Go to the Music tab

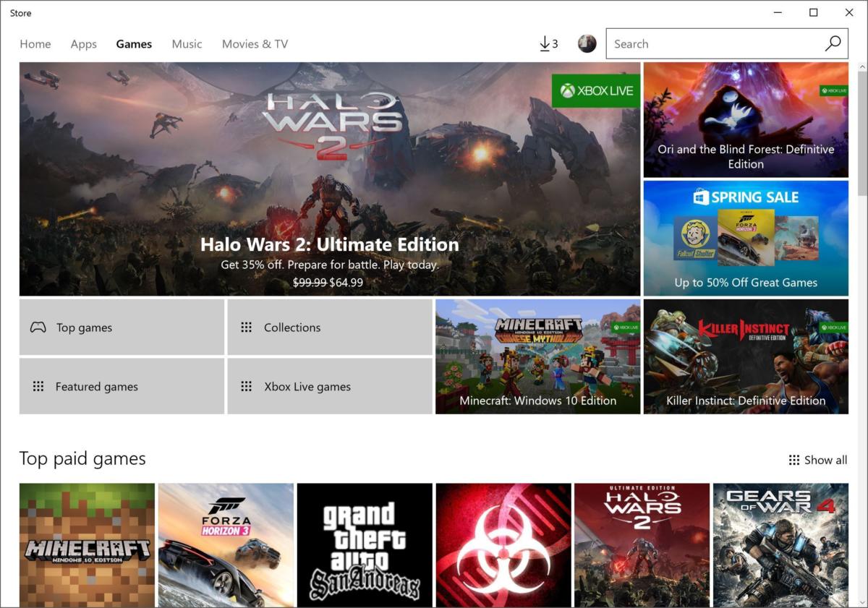coord(187,44)
